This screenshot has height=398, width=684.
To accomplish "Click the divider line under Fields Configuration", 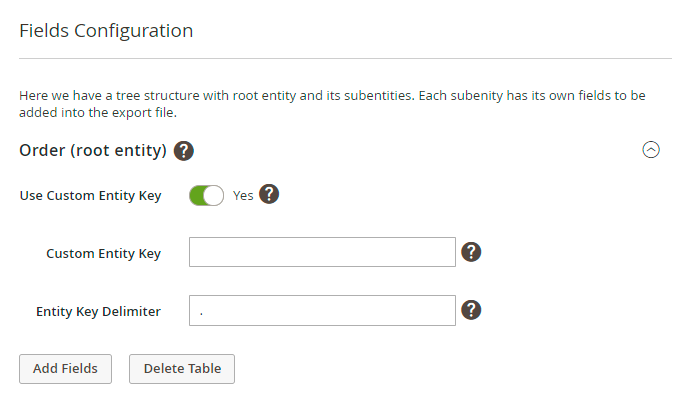I will (345, 58).
